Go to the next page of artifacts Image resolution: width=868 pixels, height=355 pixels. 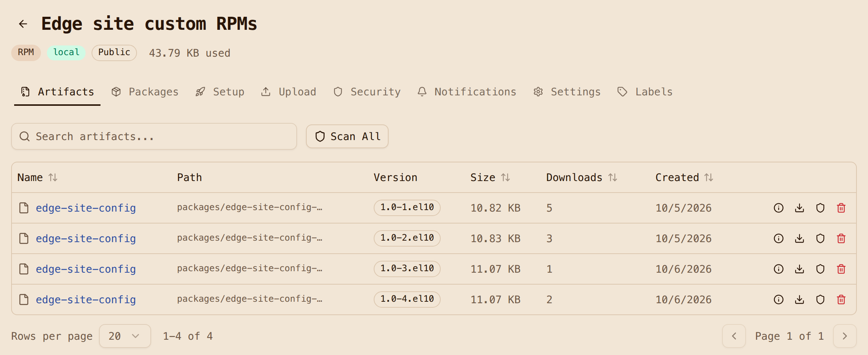[845, 336]
